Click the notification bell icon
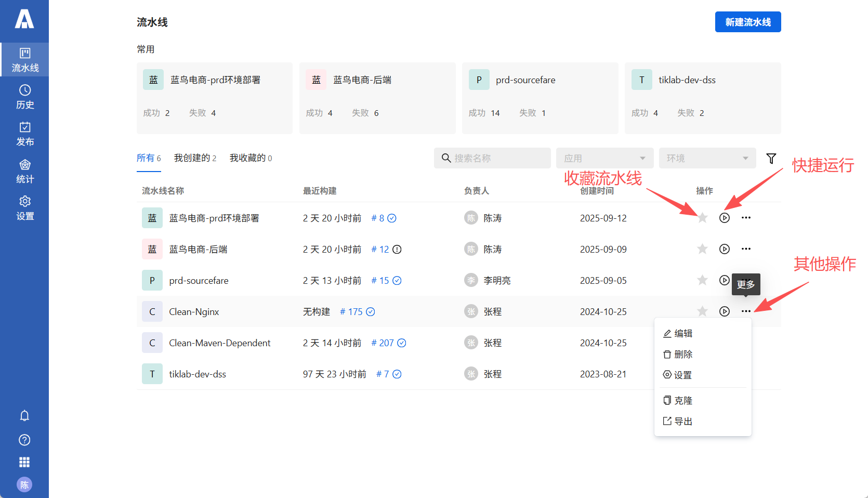This screenshot has width=868, height=498. coord(24,415)
